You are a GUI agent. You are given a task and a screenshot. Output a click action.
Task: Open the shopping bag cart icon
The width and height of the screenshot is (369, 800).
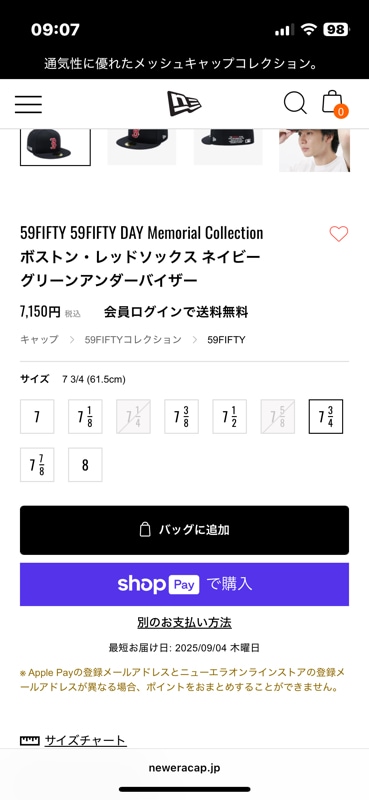334,104
